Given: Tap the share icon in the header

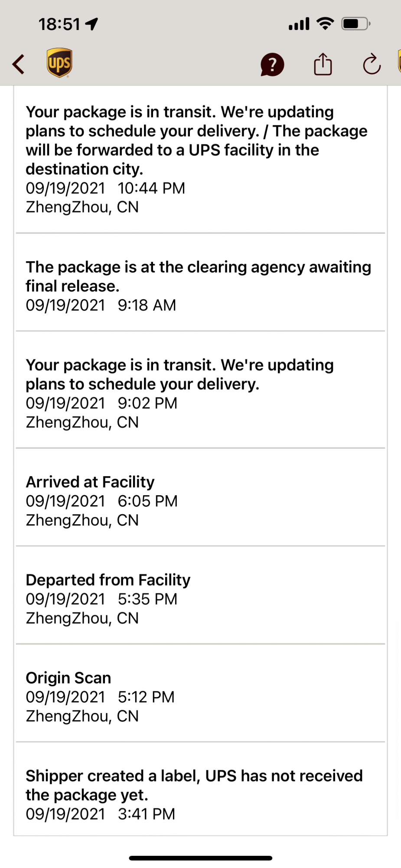Looking at the screenshot, I should tap(323, 64).
